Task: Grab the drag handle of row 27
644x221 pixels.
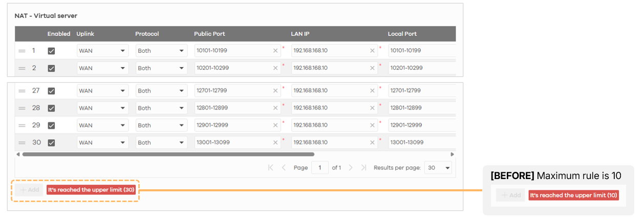Action: coord(22,91)
